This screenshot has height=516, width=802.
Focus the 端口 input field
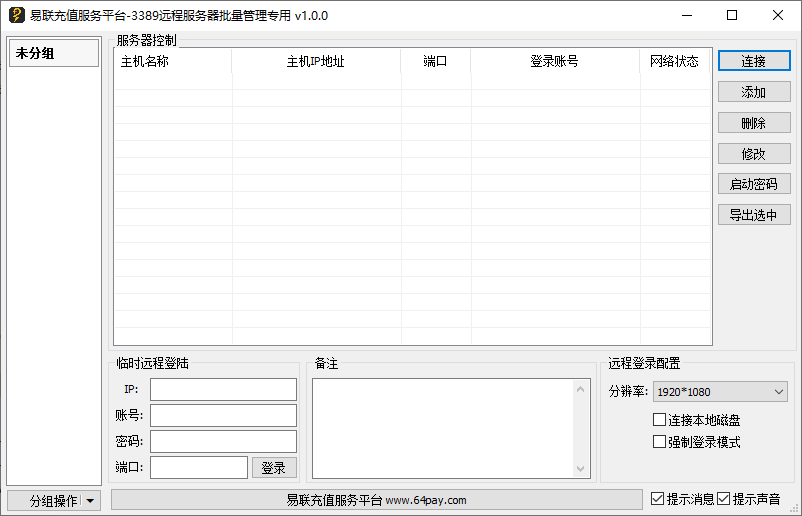(x=199, y=467)
